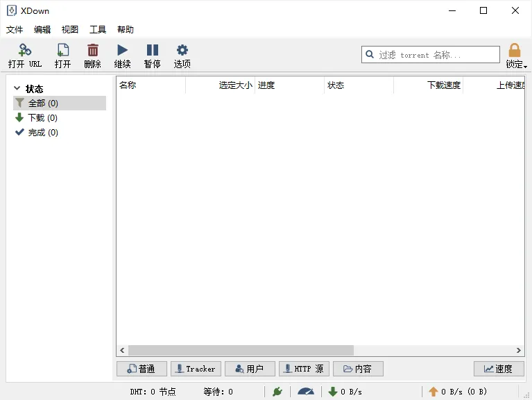The height and width of the screenshot is (400, 532).
Task: Click the Pause (暂停) icon
Action: coord(153,50)
